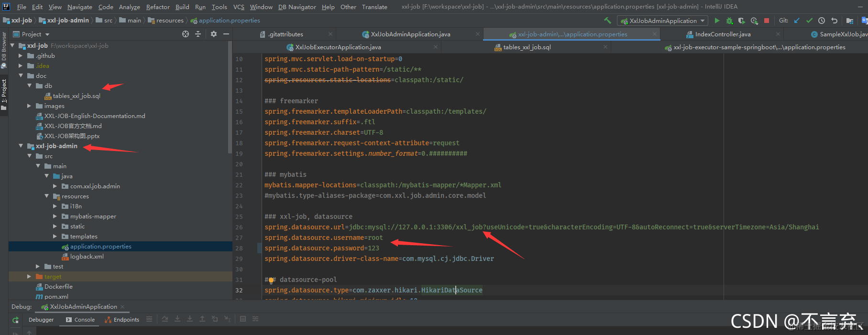Collapse the xxl-job root folder
The width and height of the screenshot is (868, 335).
12,45
